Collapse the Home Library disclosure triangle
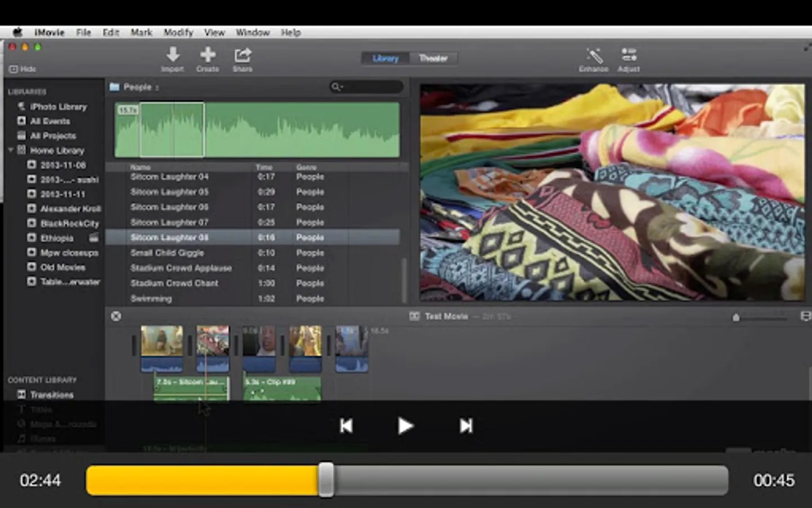 point(11,150)
